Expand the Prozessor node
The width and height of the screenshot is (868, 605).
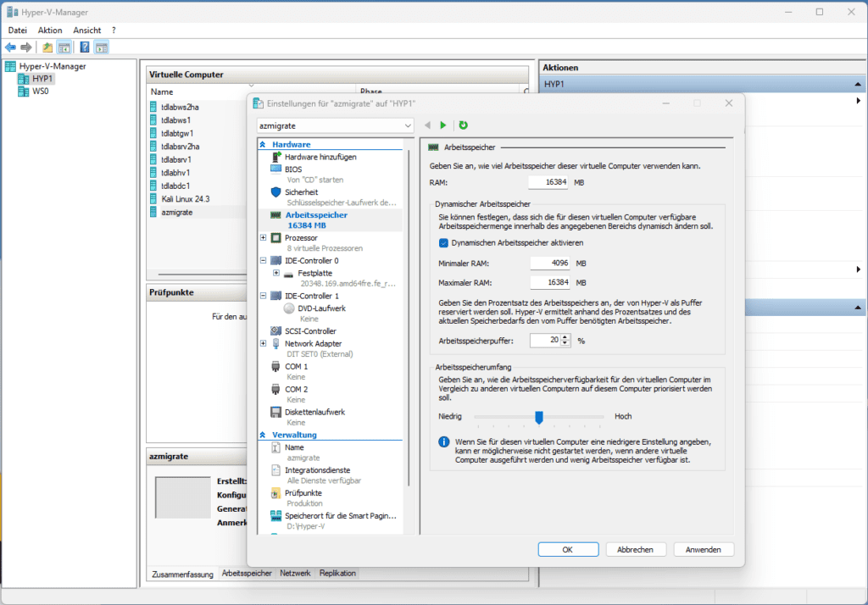pos(264,237)
